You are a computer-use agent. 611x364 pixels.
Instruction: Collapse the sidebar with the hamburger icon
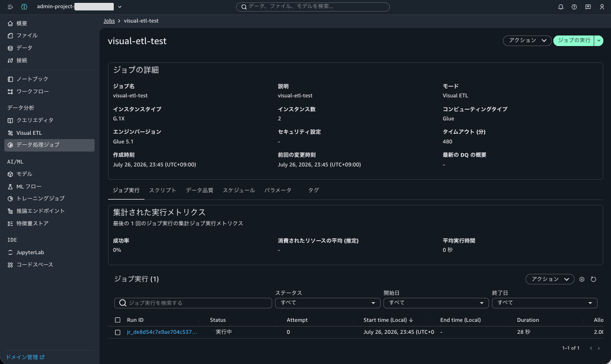click(x=10, y=7)
